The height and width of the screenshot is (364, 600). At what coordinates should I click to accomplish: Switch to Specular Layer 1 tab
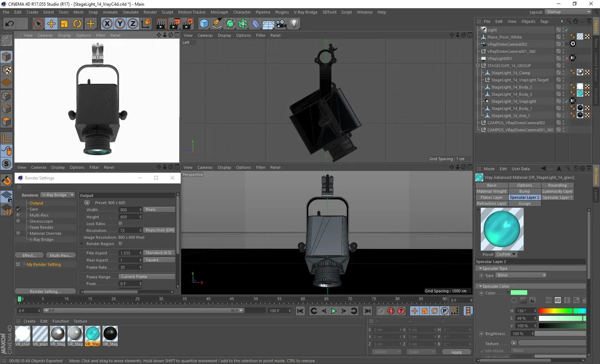(557, 197)
